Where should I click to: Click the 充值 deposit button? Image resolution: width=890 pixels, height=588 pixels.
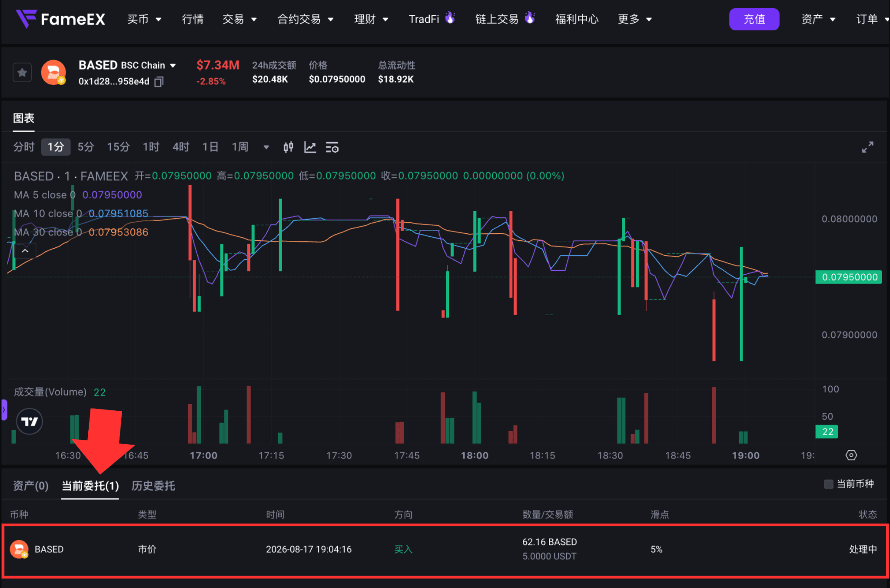[x=754, y=19]
